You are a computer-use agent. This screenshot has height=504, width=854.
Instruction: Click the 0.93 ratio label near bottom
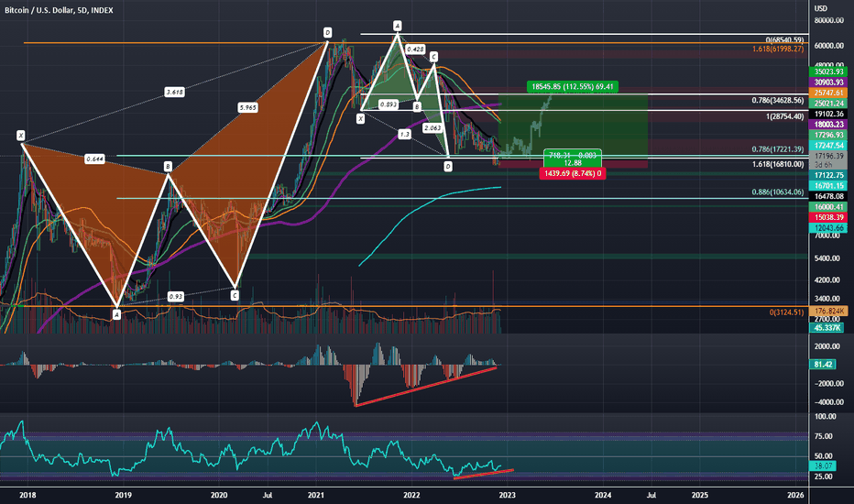coord(175,296)
